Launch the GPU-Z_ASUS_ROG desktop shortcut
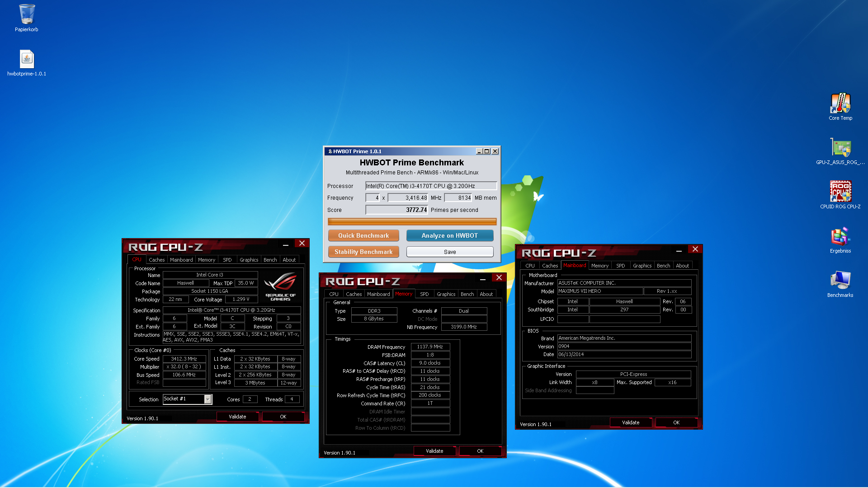The height and width of the screenshot is (488, 868). 840,151
